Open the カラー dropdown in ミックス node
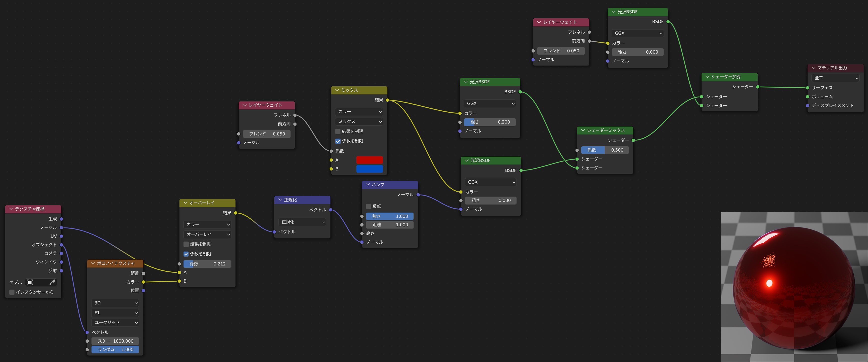Screen dimensions: 868x362 pos(359,112)
